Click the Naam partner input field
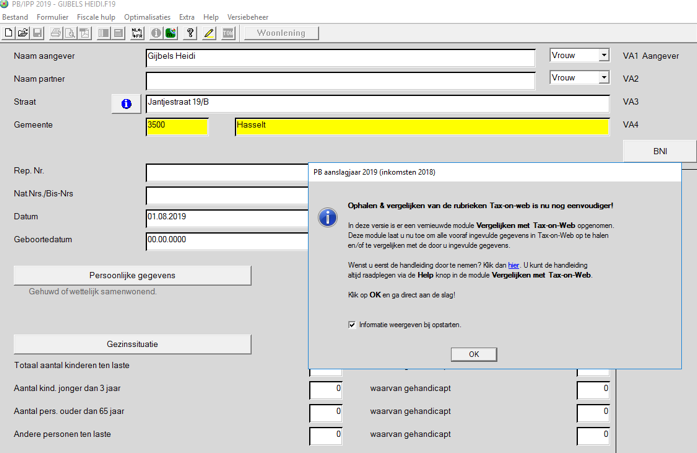Screen dimensions: 697x453 pyautogui.click(x=340, y=80)
